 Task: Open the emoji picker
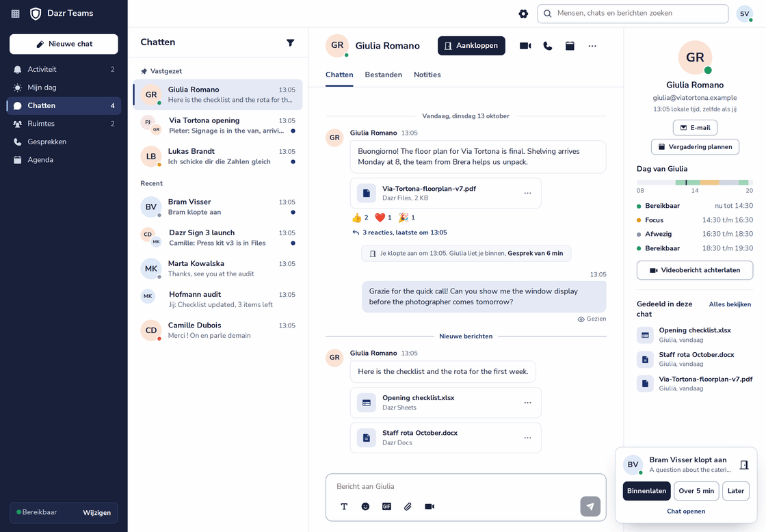pos(365,507)
